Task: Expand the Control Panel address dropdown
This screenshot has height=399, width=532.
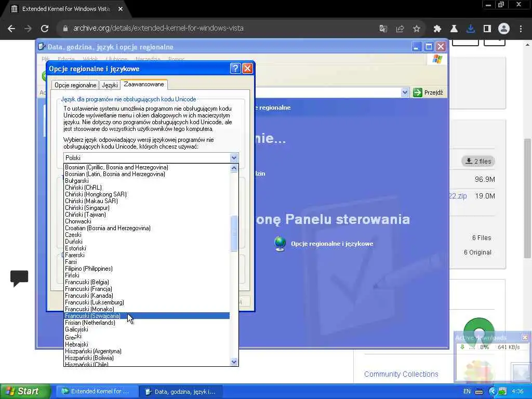Action: click(404, 92)
